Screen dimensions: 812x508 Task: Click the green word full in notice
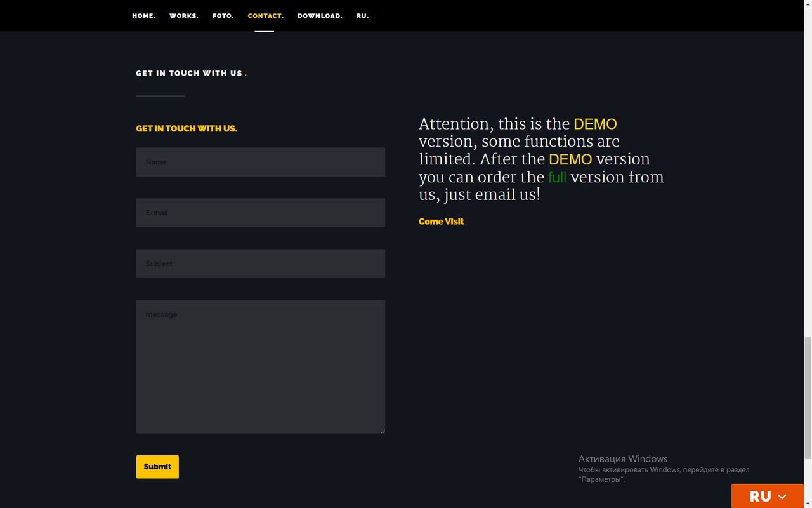(x=557, y=177)
